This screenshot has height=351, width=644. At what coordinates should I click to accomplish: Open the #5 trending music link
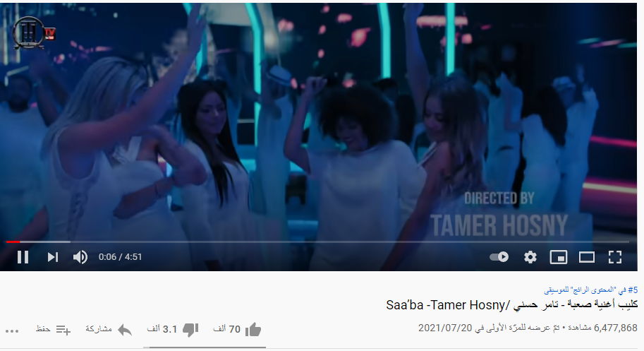click(x=590, y=290)
